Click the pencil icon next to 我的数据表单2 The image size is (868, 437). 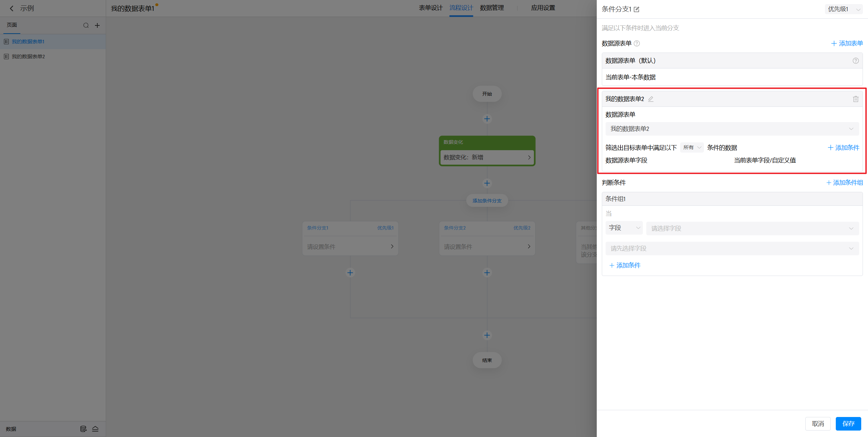[x=651, y=99]
